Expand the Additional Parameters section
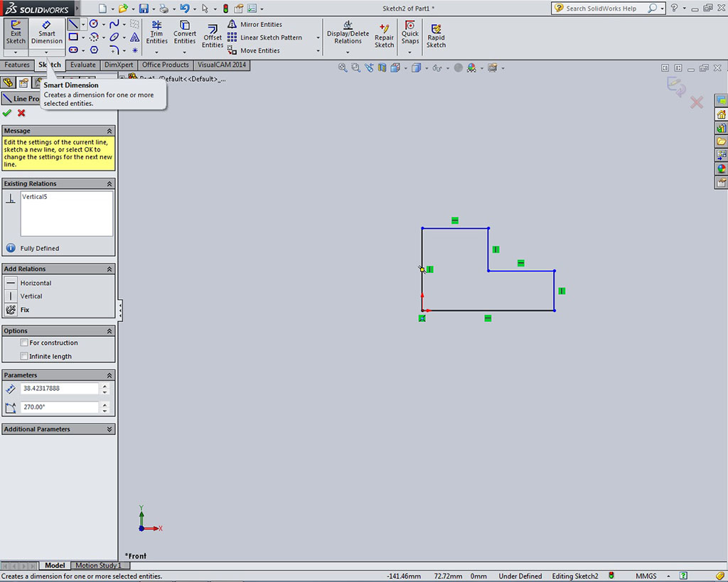This screenshot has width=728, height=582. 109,429
